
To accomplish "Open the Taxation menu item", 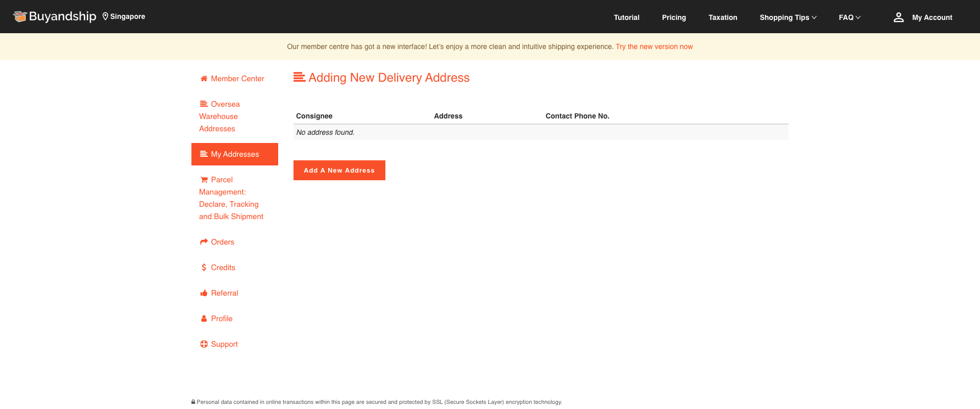I will click(723, 17).
